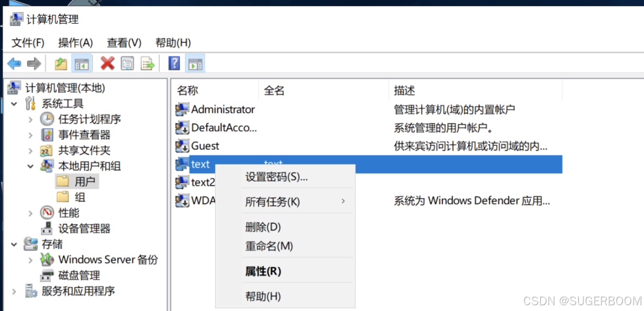Image resolution: width=644 pixels, height=311 pixels.
Task: Sort by the 全名 column header
Action: (324, 90)
